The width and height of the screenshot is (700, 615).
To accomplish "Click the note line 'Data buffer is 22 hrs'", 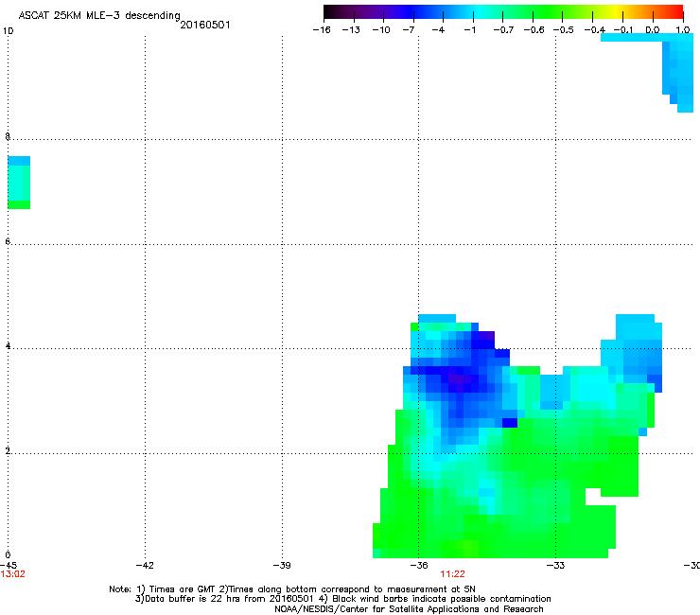I will [342, 599].
